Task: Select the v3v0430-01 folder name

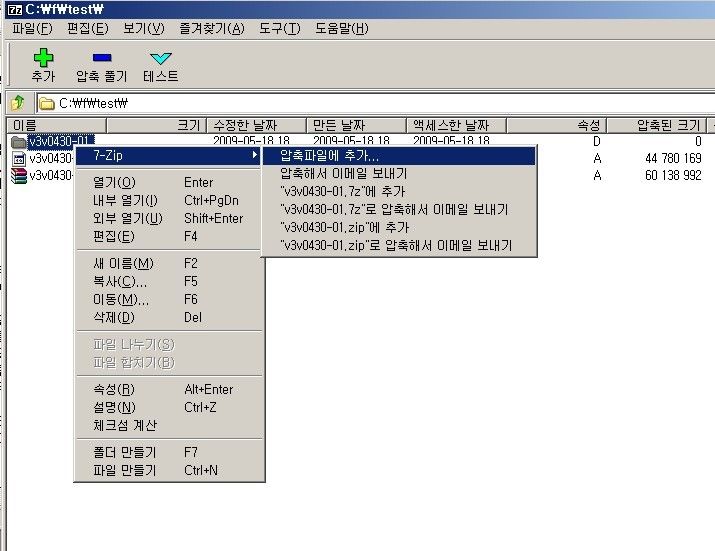Action: coord(61,141)
